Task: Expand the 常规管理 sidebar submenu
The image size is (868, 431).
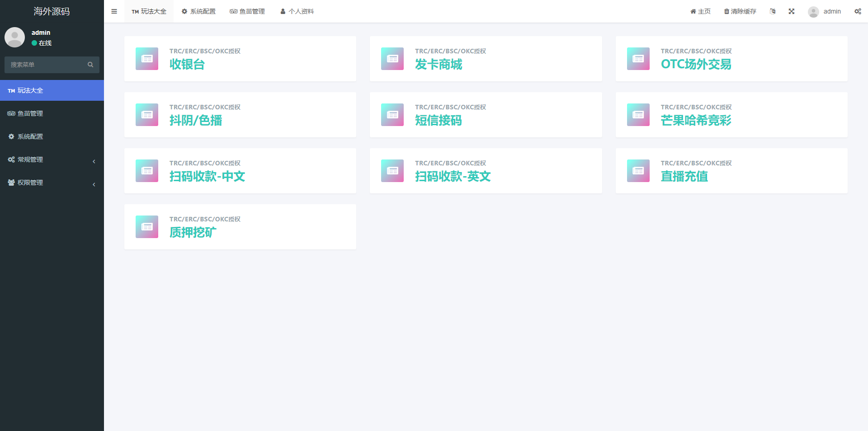Action: coord(52,159)
